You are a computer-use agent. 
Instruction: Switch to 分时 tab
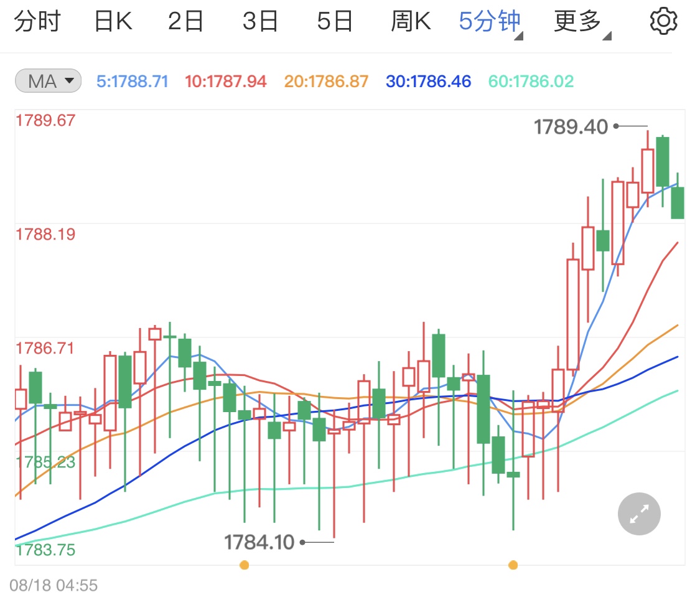[x=37, y=21]
